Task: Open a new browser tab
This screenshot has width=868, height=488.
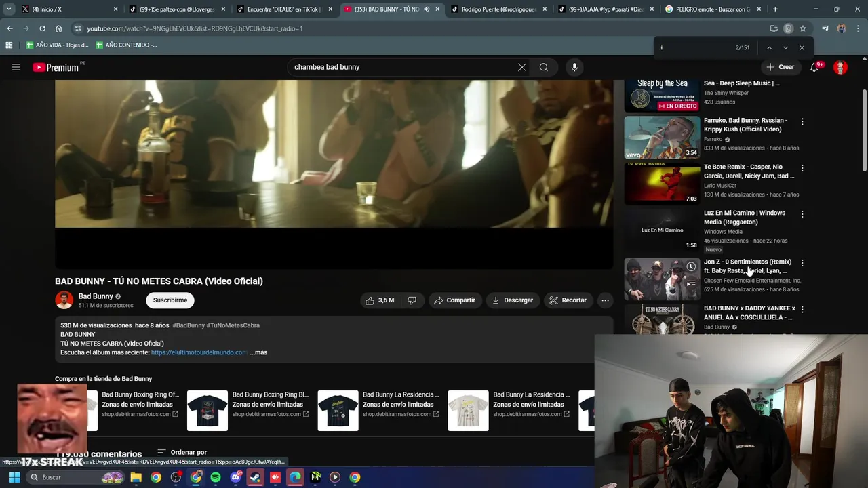Action: point(775,9)
